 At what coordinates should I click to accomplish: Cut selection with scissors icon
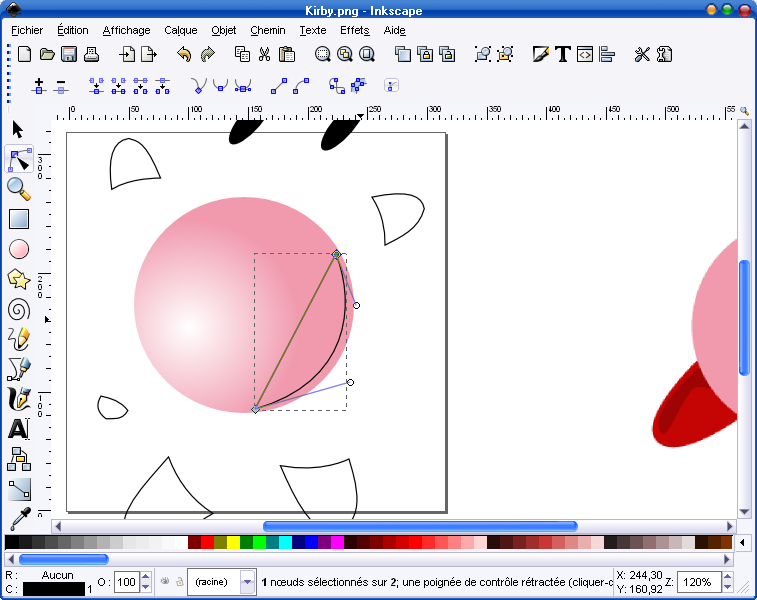pos(264,54)
